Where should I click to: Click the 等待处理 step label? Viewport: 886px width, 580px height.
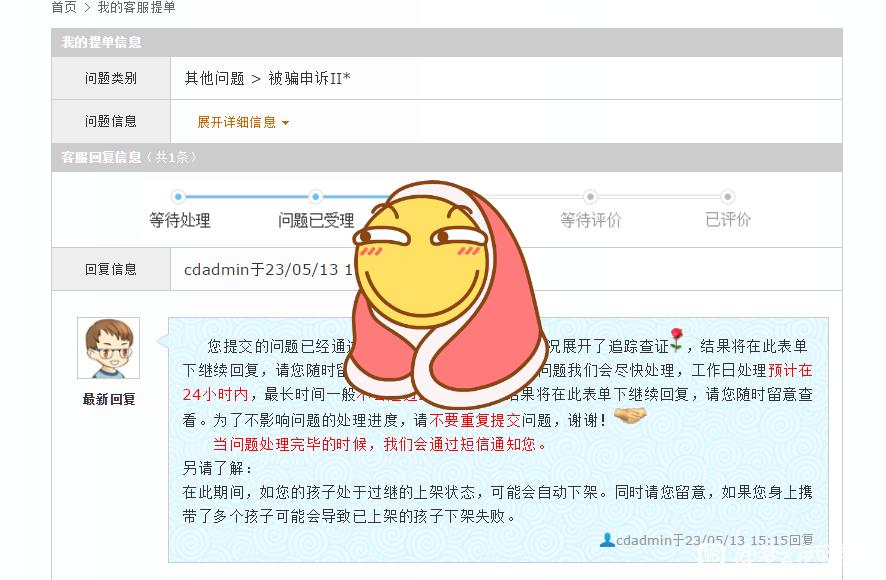point(180,220)
